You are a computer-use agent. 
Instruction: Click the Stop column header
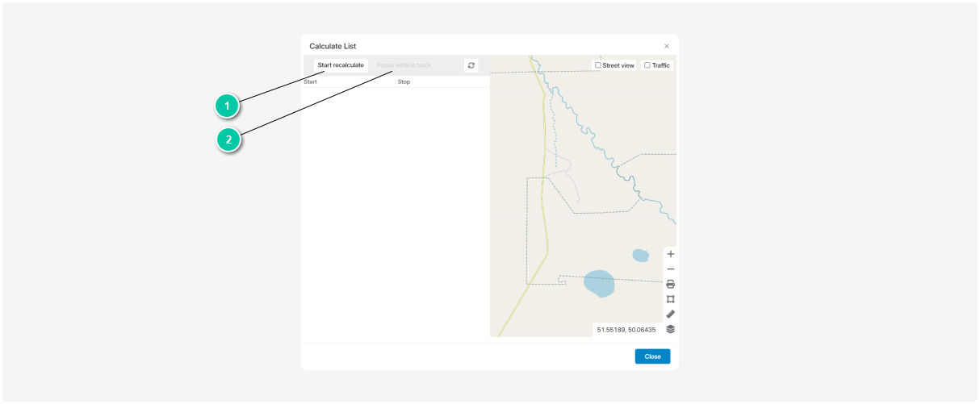[404, 82]
